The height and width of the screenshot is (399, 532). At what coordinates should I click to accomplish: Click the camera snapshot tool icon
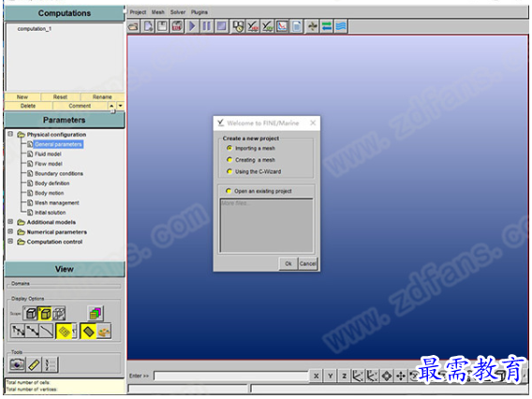17,364
